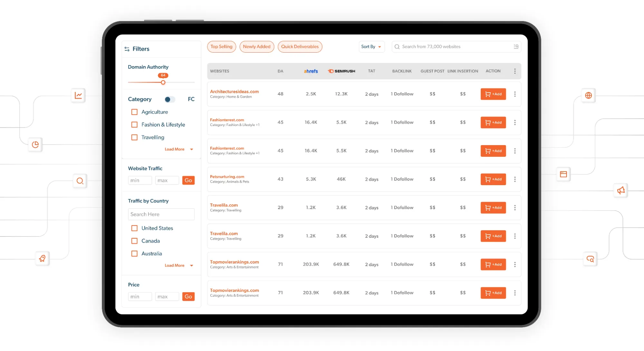This screenshot has height=351, width=644.
Task: Expand Load More under Traffic by Country
Action: [179, 266]
